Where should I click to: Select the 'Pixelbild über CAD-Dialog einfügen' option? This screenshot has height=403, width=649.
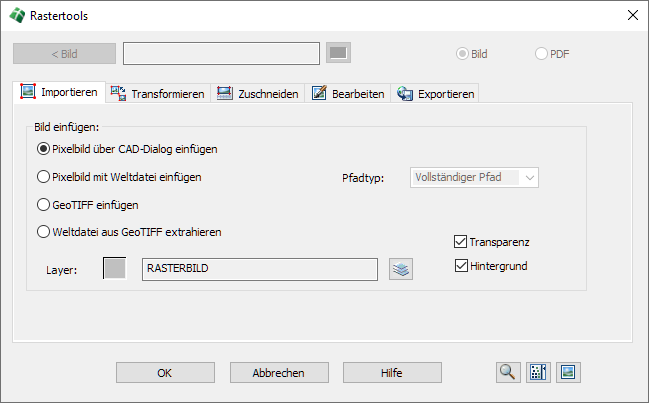(x=43, y=149)
